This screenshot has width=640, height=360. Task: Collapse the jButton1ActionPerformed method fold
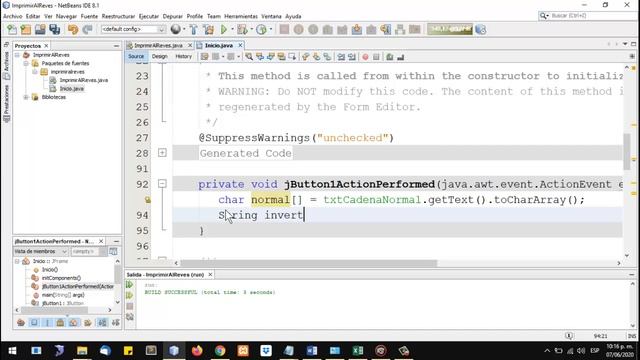coord(162,184)
